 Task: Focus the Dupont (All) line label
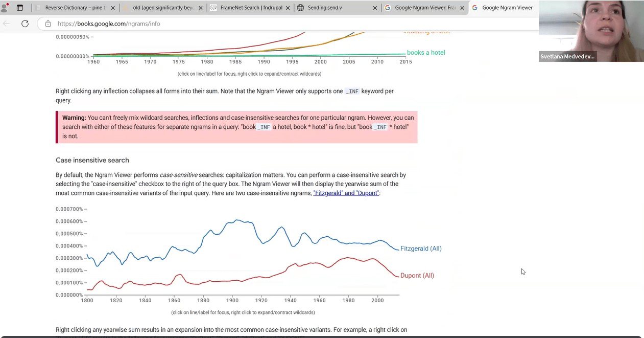417,276
